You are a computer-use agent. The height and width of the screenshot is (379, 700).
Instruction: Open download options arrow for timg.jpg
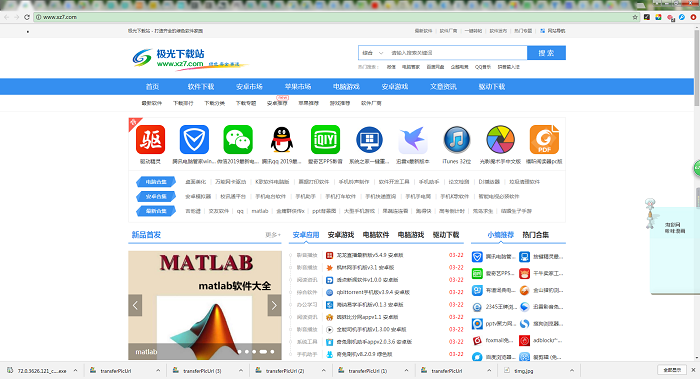pyautogui.click(x=571, y=371)
